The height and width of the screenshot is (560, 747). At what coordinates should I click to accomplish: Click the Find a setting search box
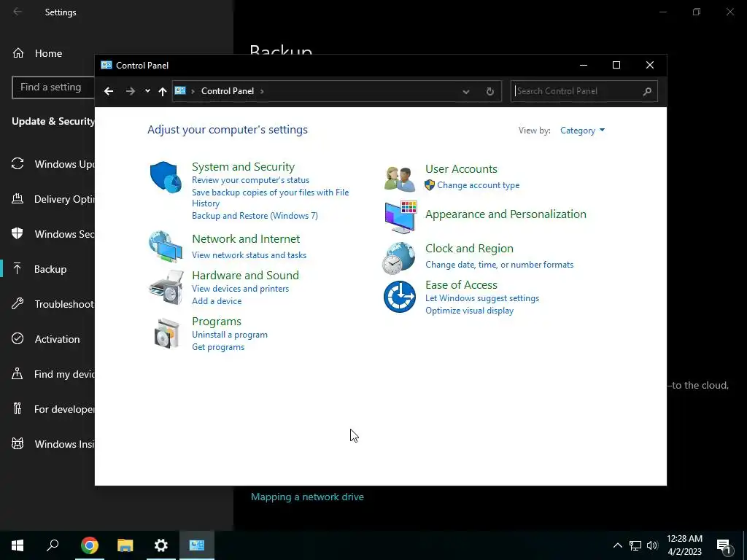tap(53, 87)
